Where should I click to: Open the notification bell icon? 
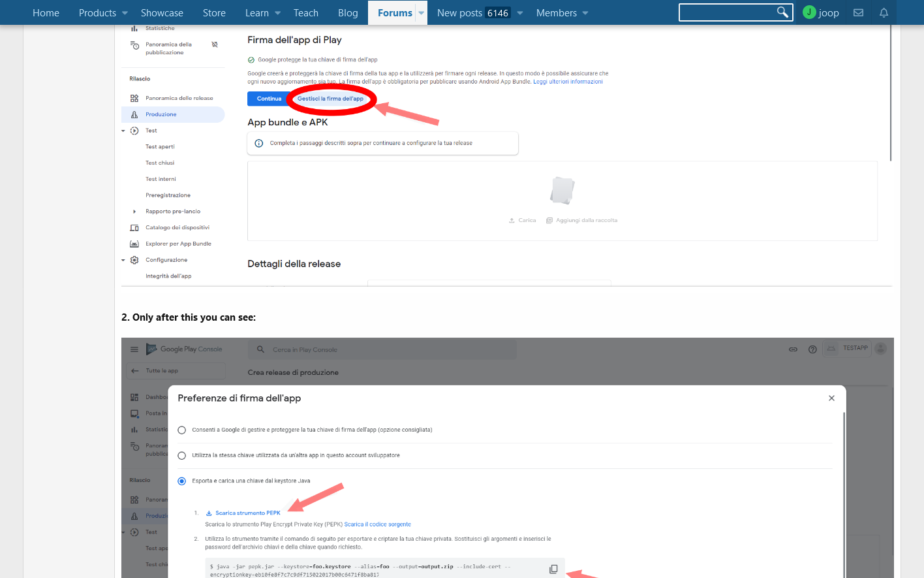[x=884, y=12]
